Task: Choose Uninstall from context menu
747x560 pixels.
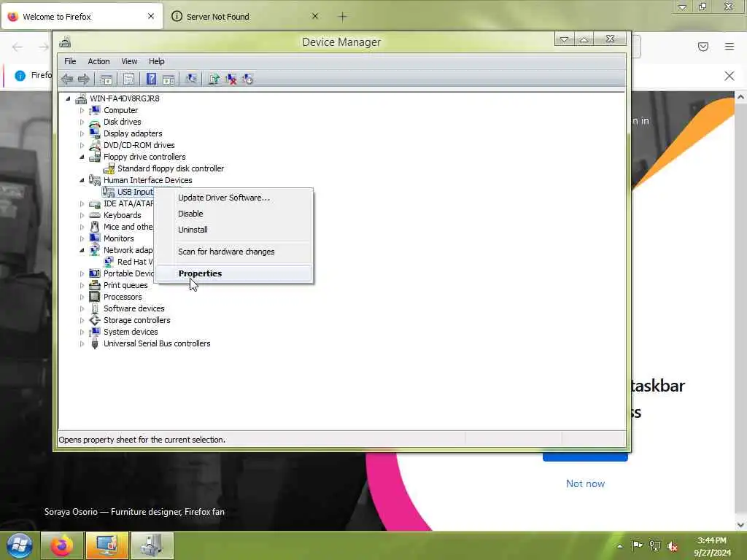Action: [x=233, y=230]
